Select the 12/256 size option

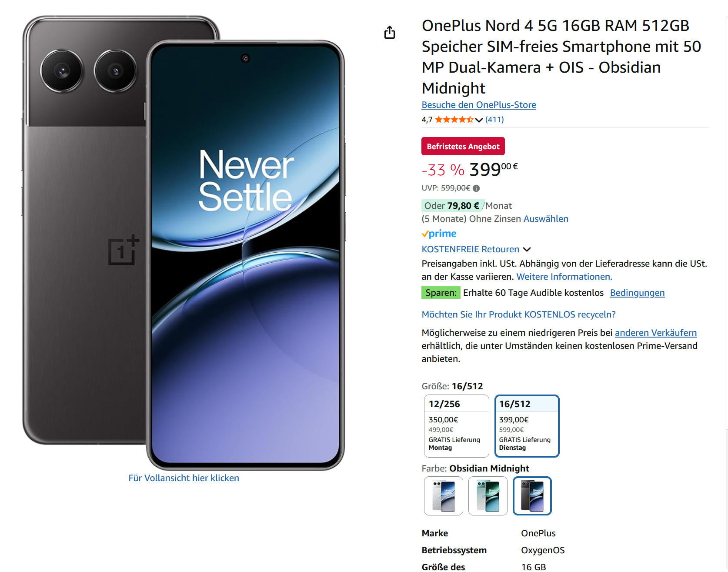[456, 426]
